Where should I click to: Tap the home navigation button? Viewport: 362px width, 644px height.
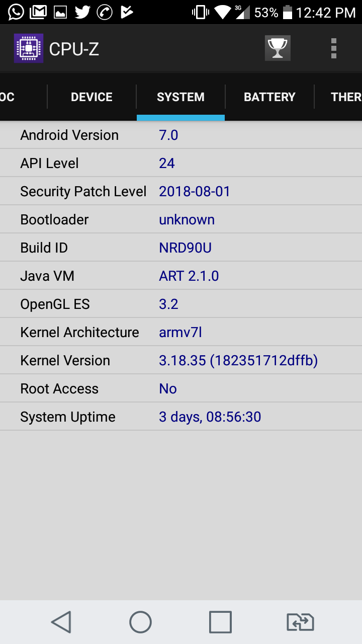141,622
